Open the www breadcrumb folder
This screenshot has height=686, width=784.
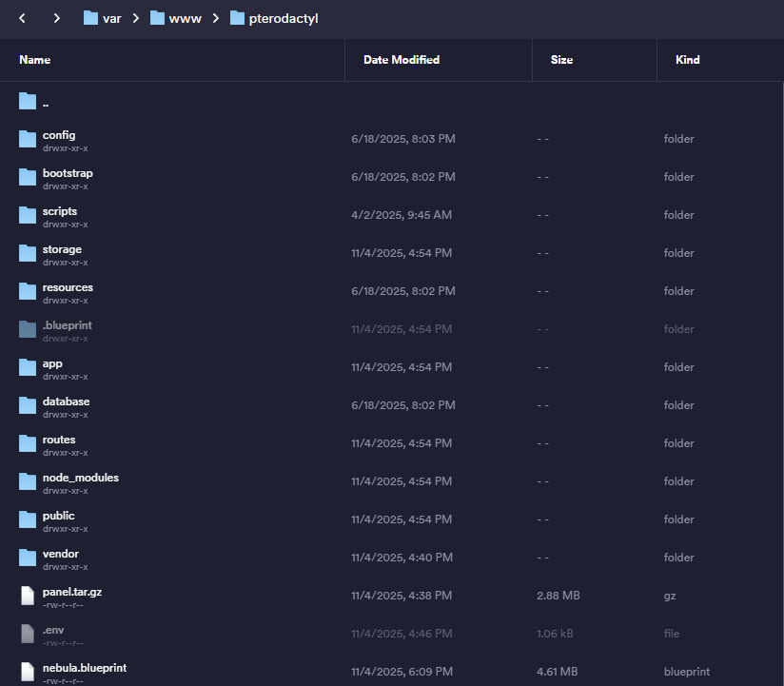[175, 18]
